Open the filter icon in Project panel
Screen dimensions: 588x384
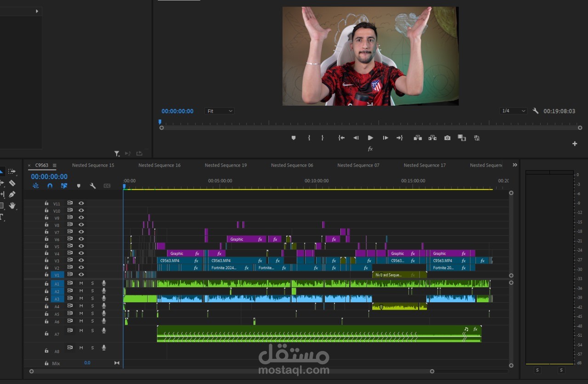click(117, 154)
